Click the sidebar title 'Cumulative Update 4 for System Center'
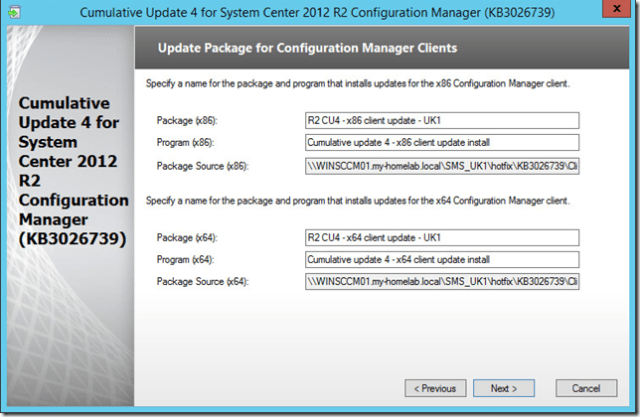The height and width of the screenshot is (417, 640). tap(73, 171)
